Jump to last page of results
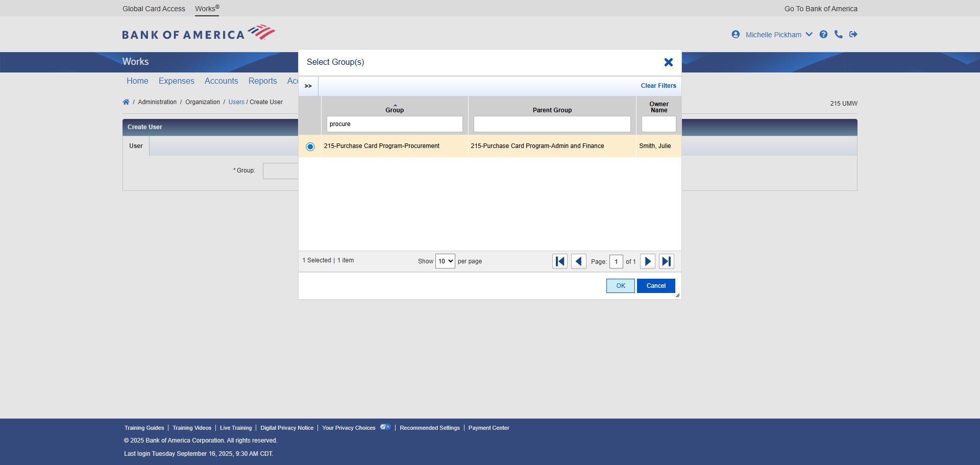This screenshot has height=465, width=980. [666, 261]
